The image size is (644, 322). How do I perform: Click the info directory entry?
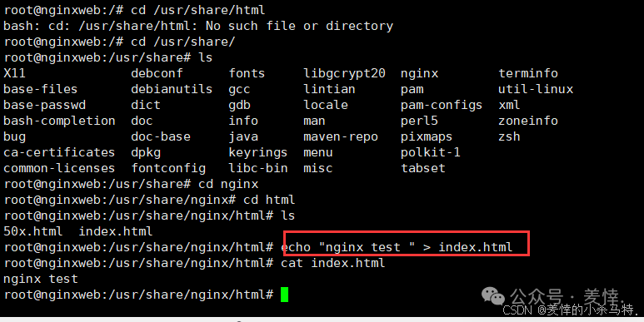click(243, 121)
